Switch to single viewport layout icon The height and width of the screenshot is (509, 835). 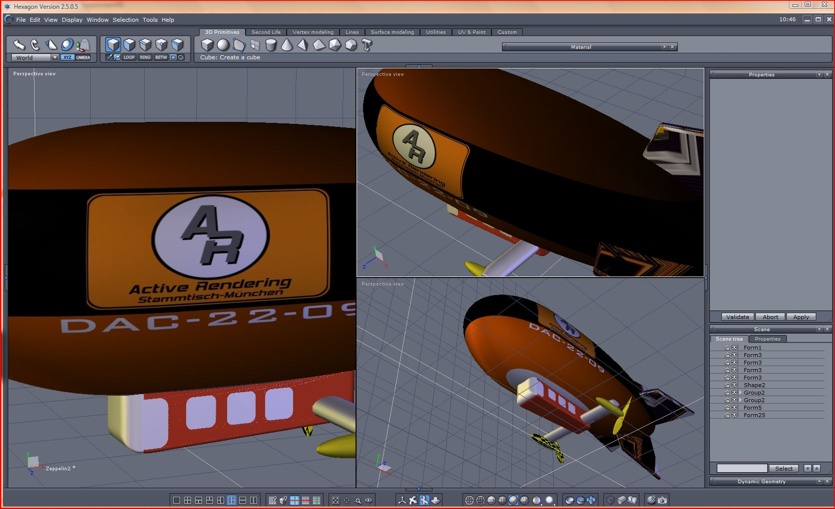tap(176, 500)
